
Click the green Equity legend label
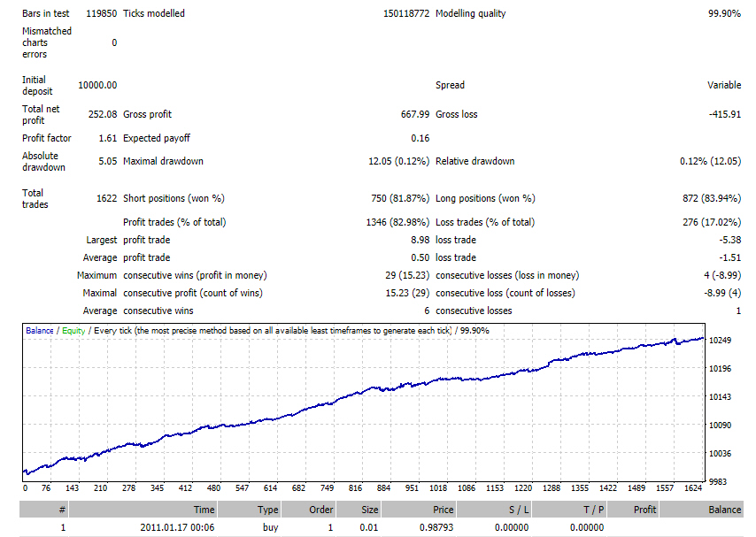[73, 331]
